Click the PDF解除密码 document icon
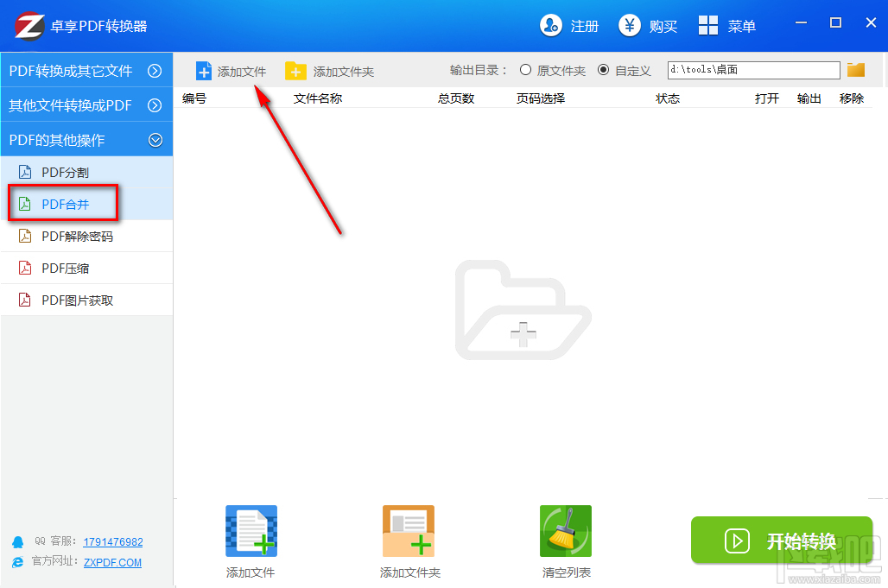Image resolution: width=888 pixels, height=588 pixels. click(x=25, y=236)
